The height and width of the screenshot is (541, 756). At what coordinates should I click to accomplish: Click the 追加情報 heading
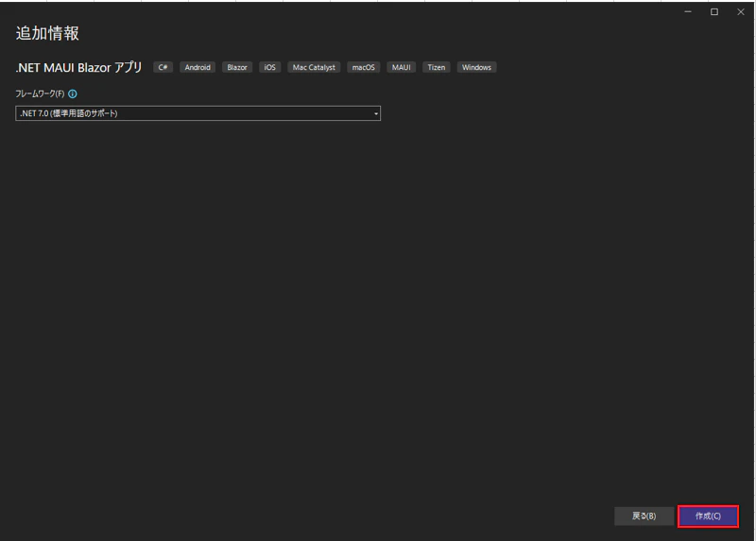(47, 33)
